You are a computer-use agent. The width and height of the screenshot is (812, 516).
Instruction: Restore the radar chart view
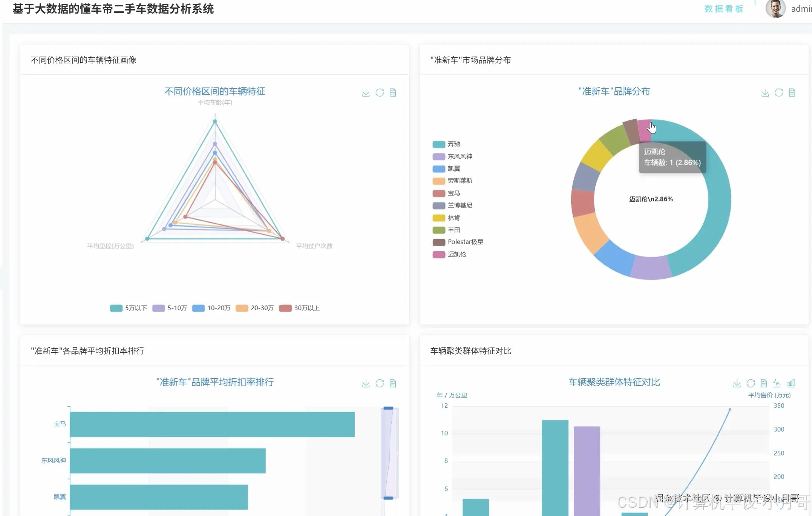tap(380, 93)
